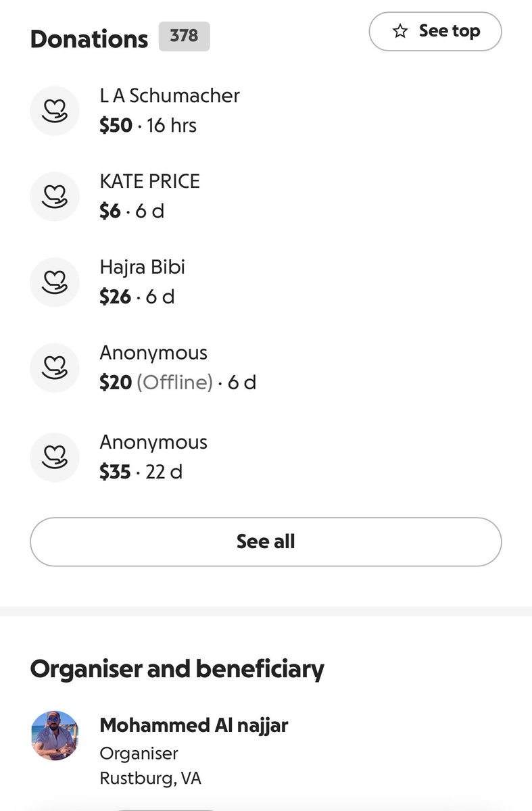The width and height of the screenshot is (532, 811).
Task: Click the (Offline) label on the $20 donation
Action: coord(174,383)
